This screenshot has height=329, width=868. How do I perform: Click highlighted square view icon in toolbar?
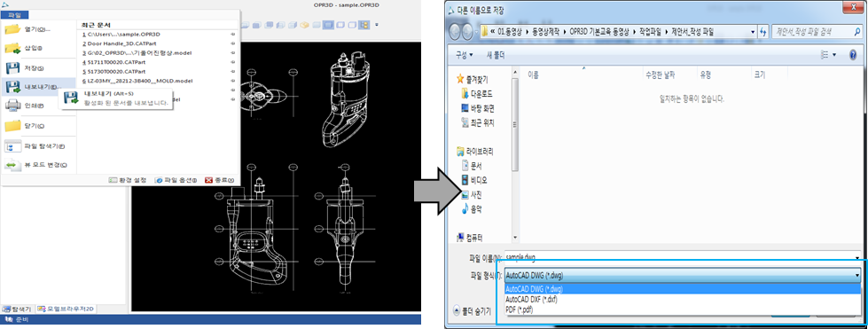tap(328, 25)
